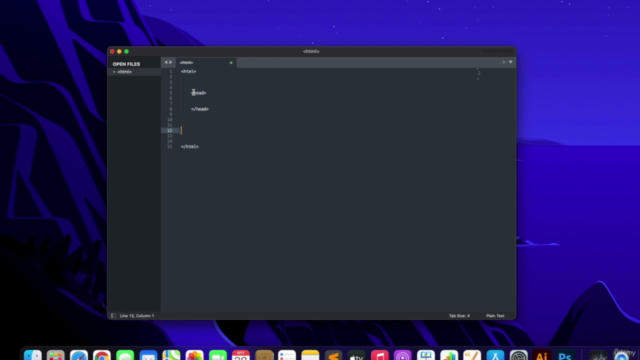Select the <html> file in Open Files sidebar
This screenshot has height=360, width=640.
tap(134, 72)
